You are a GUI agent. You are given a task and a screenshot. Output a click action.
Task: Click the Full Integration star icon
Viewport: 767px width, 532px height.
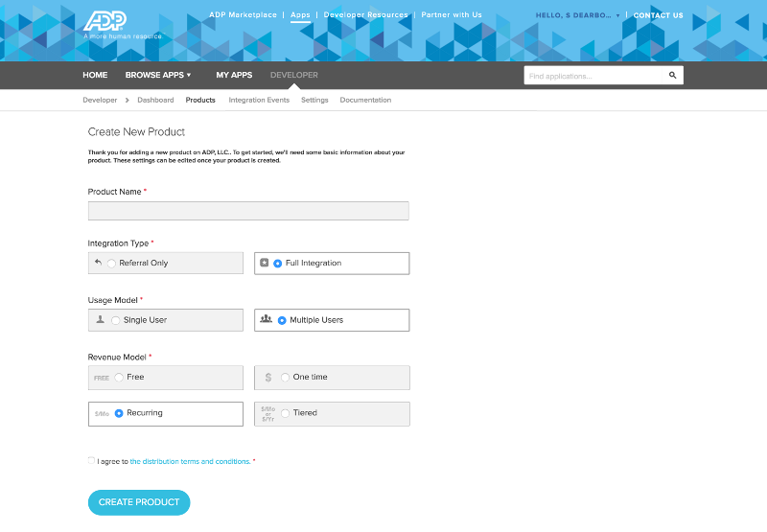265,263
